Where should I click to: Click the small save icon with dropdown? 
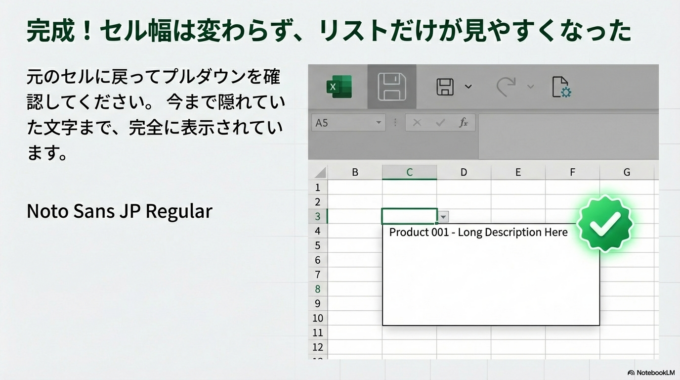(445, 87)
